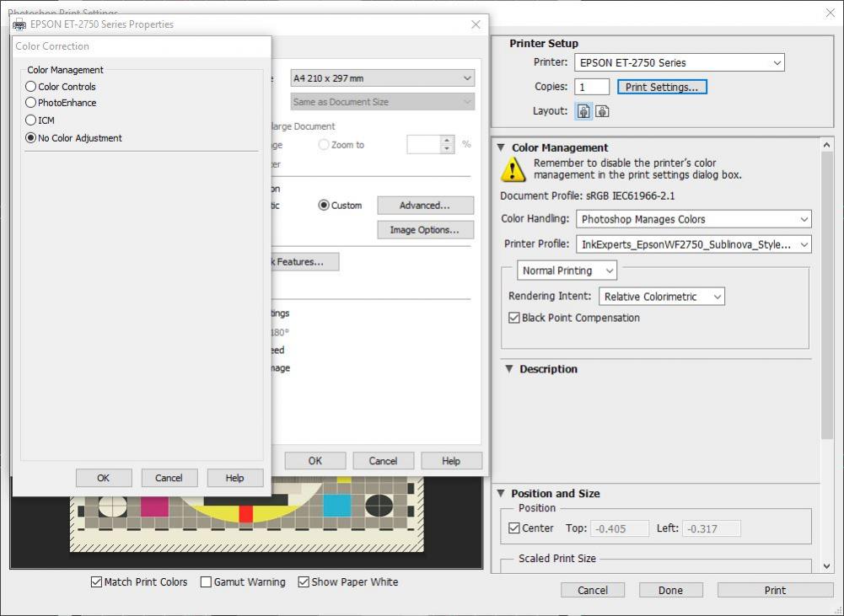Select the Color Controls radio button
The width and height of the screenshot is (844, 616).
pyautogui.click(x=30, y=87)
